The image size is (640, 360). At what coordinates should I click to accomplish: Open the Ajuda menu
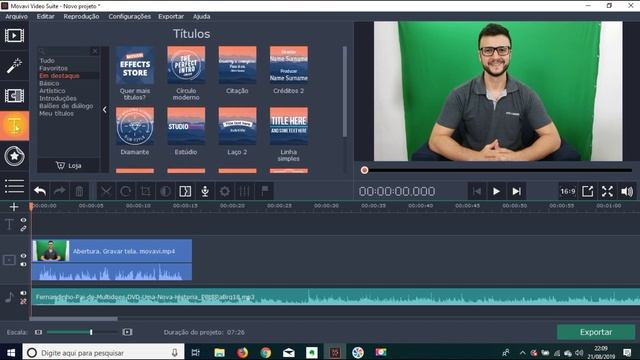[x=201, y=17]
